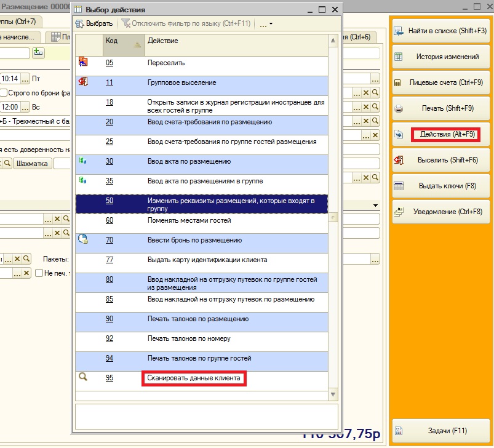Click the Выселить (Shift+F6) button
This screenshot has width=494, height=448.
(441, 160)
